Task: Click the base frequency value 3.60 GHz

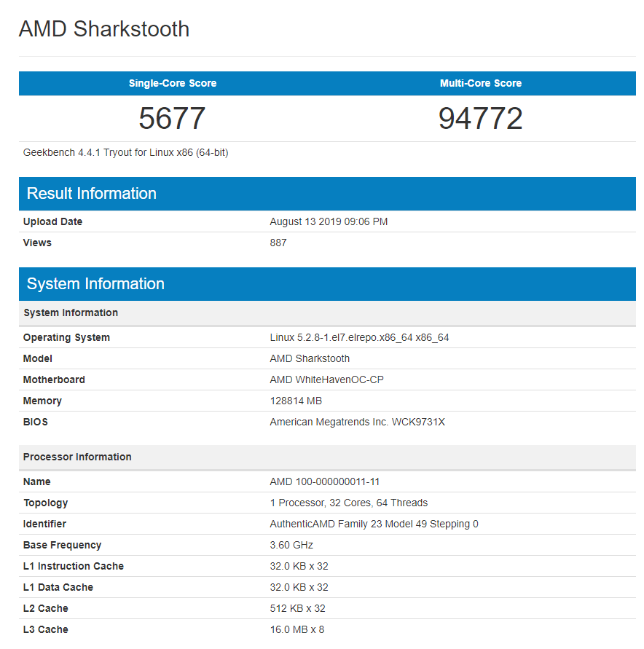Action: 291,546
